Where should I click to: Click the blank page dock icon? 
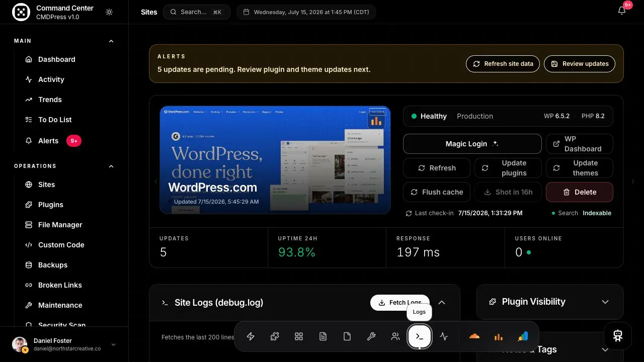coord(347,337)
